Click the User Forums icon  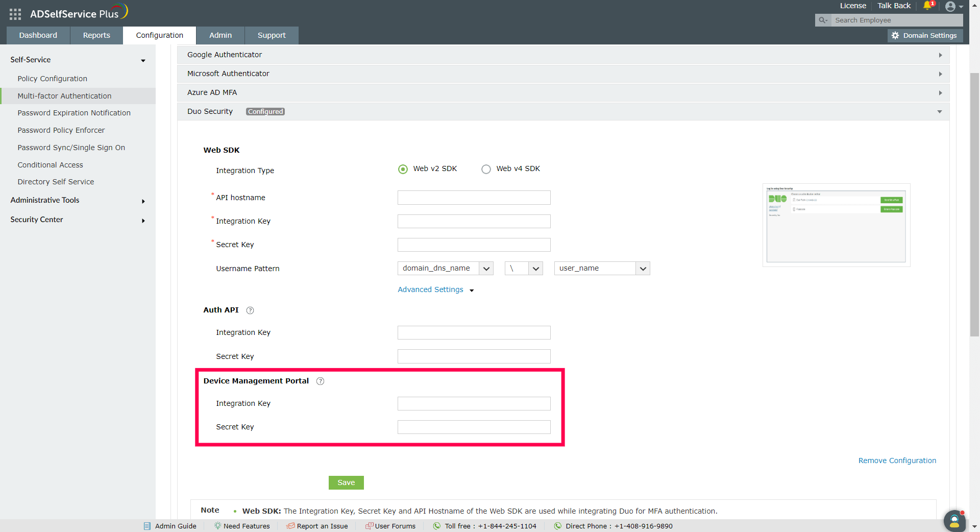[369, 526]
